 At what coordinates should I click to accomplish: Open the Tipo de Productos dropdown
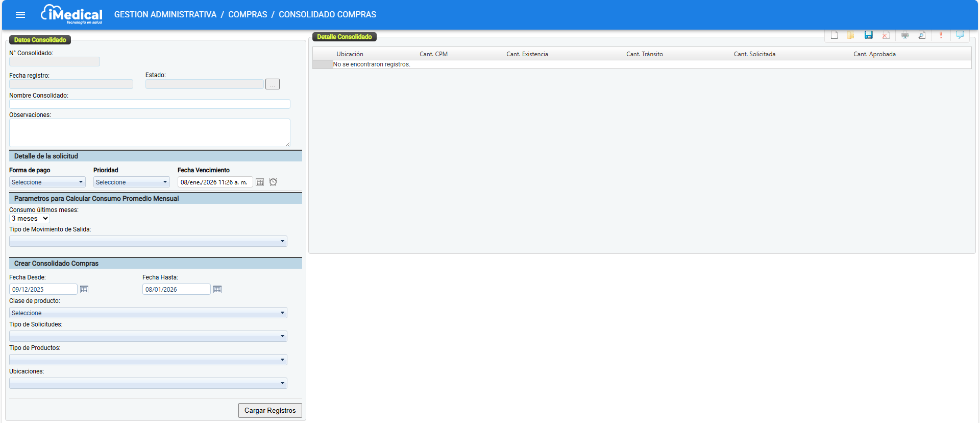[148, 360]
